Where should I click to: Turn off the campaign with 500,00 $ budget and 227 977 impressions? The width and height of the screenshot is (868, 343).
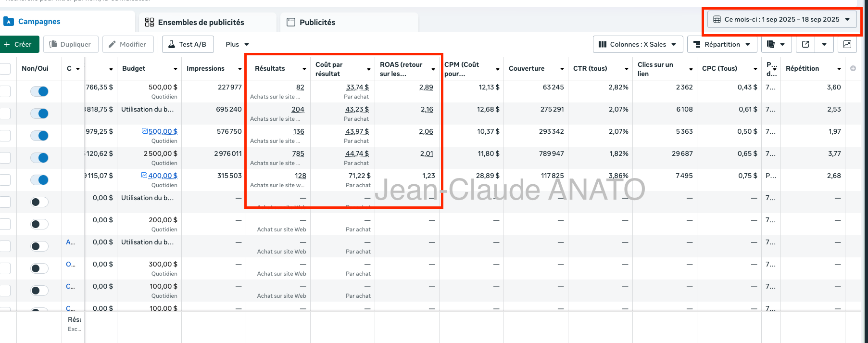point(39,91)
